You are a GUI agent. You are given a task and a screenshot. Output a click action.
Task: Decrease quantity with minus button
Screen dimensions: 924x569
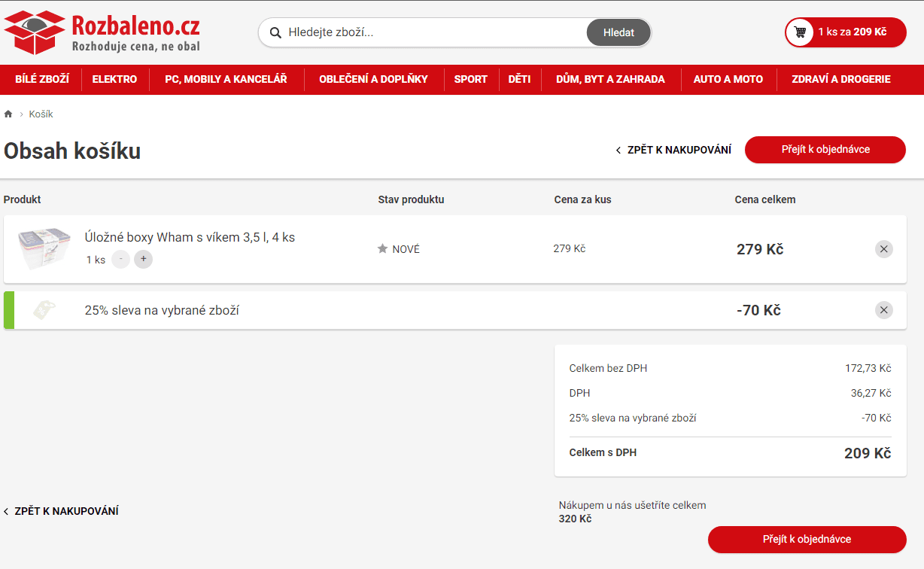pyautogui.click(x=120, y=259)
